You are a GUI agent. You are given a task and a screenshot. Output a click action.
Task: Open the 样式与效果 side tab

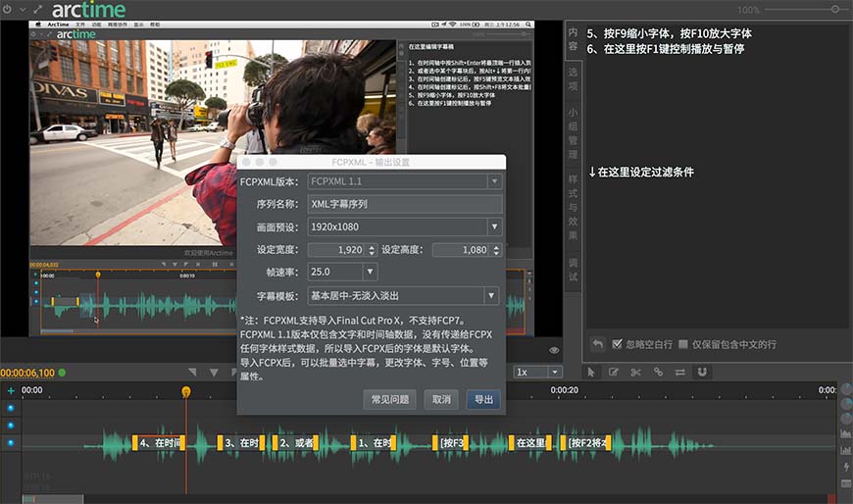click(x=573, y=207)
